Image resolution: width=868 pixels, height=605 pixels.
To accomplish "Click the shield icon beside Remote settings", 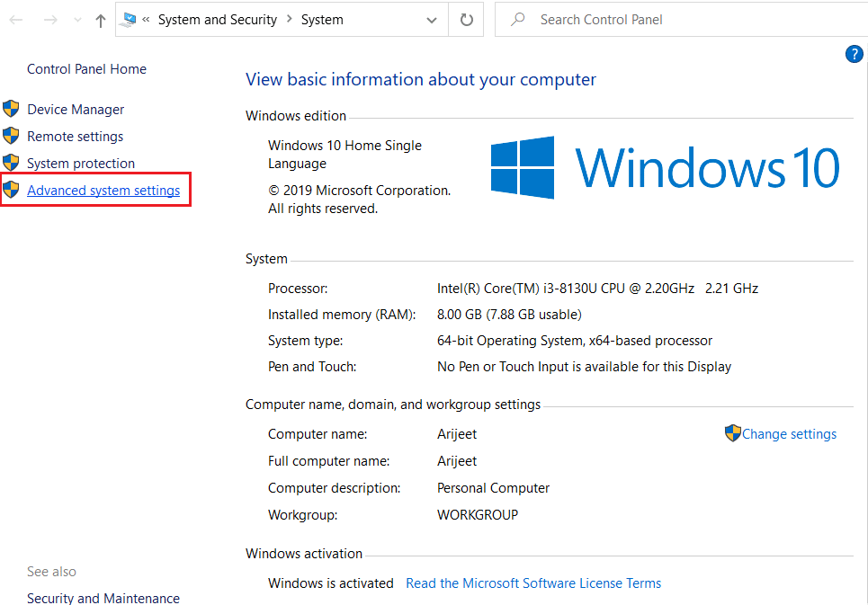I will pyautogui.click(x=11, y=136).
